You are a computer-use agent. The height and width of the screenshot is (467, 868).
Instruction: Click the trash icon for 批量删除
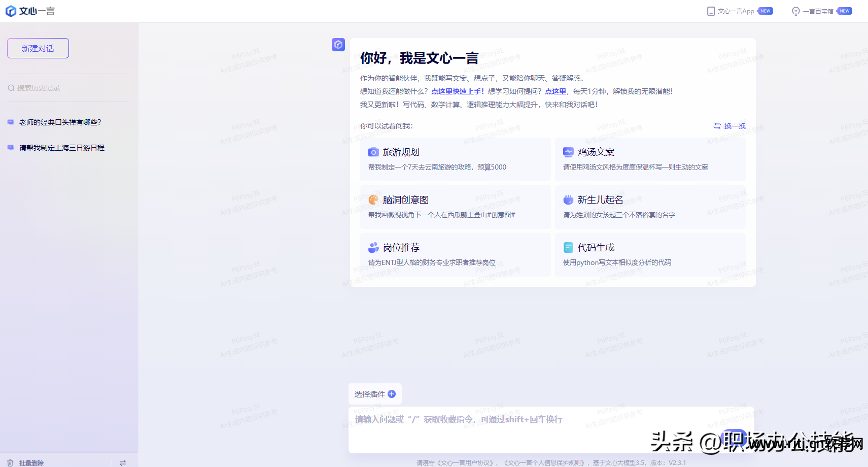point(10,463)
